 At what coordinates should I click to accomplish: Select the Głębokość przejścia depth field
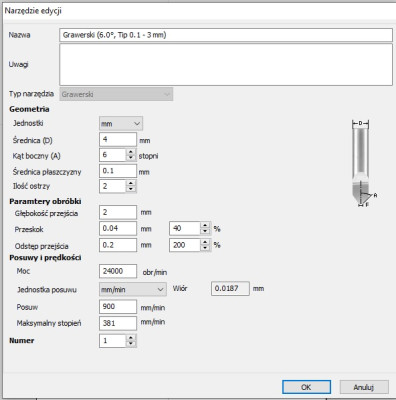[x=118, y=212]
